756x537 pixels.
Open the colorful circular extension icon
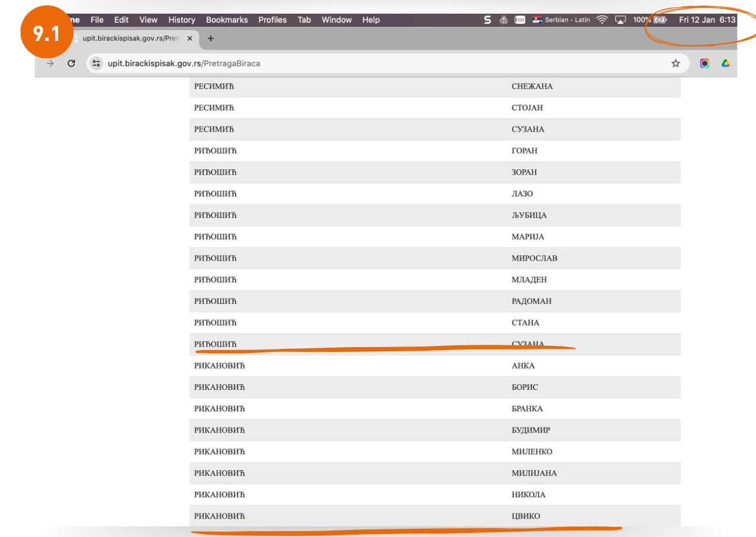[x=705, y=63]
